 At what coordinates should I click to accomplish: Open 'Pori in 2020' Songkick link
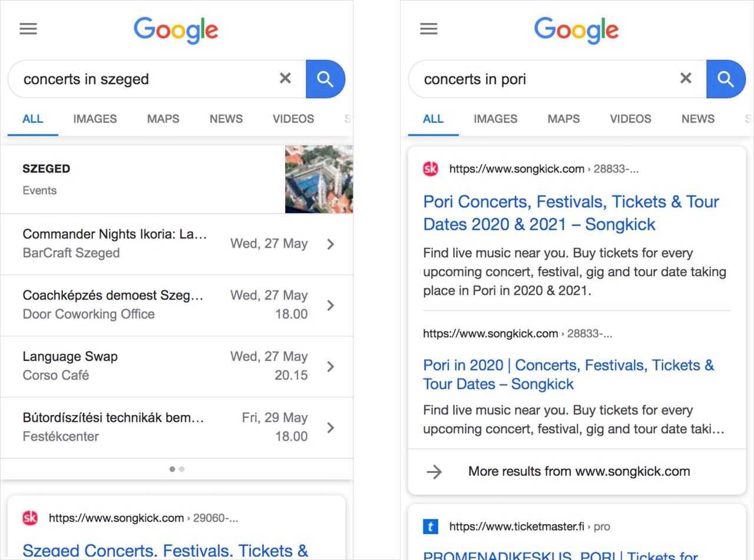[568, 375]
